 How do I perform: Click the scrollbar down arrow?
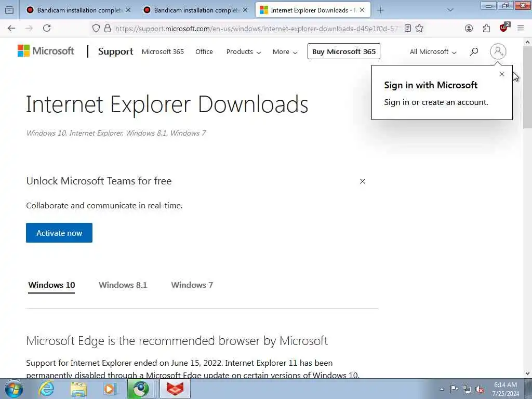click(x=527, y=374)
